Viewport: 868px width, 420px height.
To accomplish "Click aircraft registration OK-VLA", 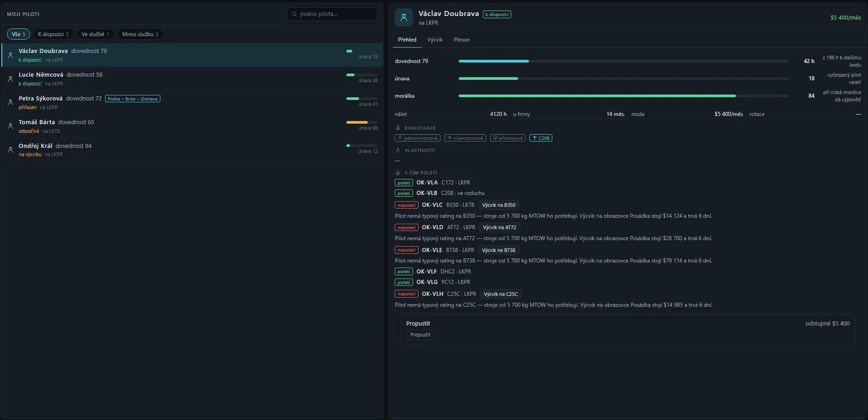I will tap(427, 183).
